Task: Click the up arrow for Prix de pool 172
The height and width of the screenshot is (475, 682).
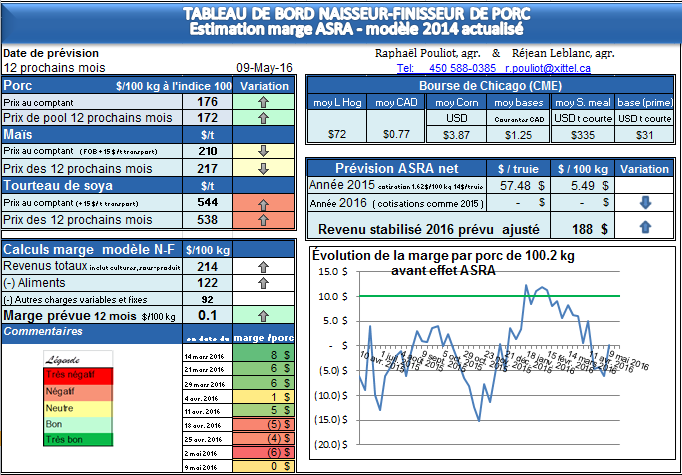Action: point(264,118)
